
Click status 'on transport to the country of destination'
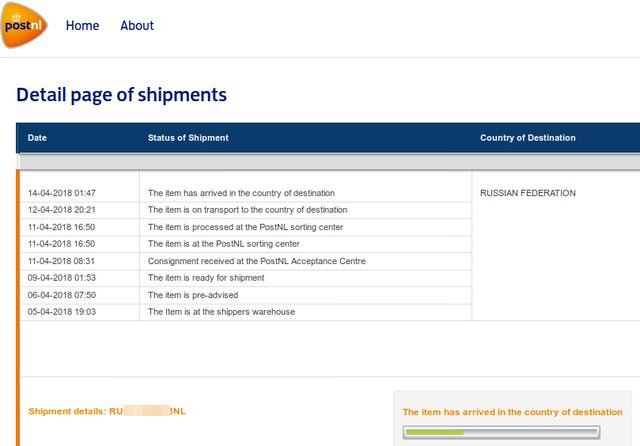248,210
